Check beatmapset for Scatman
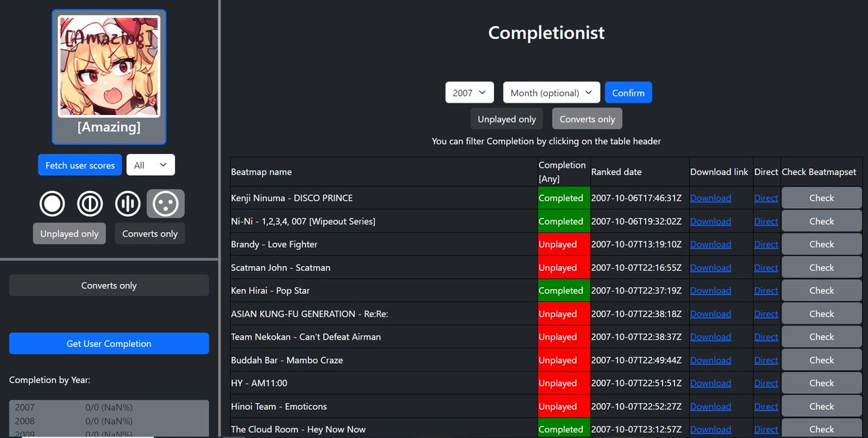 822,267
